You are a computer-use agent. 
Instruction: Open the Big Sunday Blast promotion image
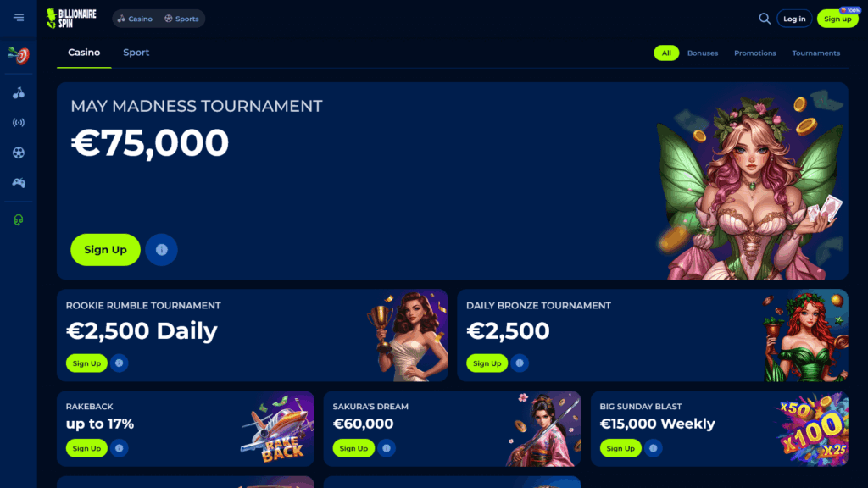coord(813,429)
